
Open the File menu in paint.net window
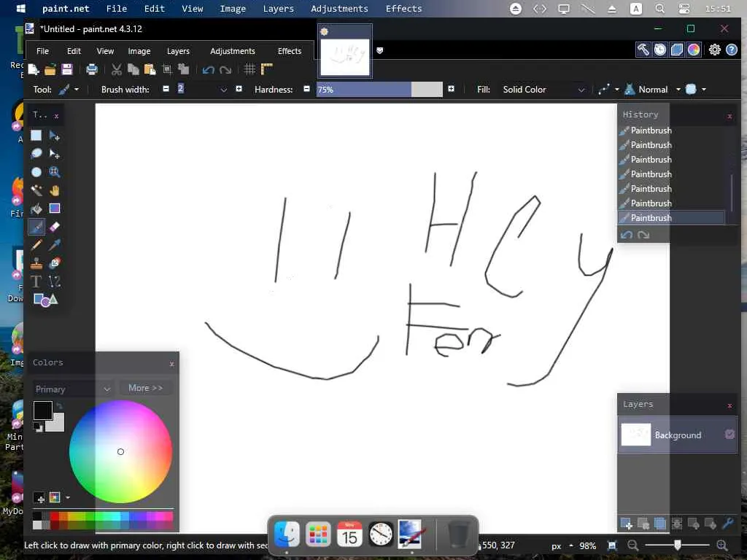[42, 51]
